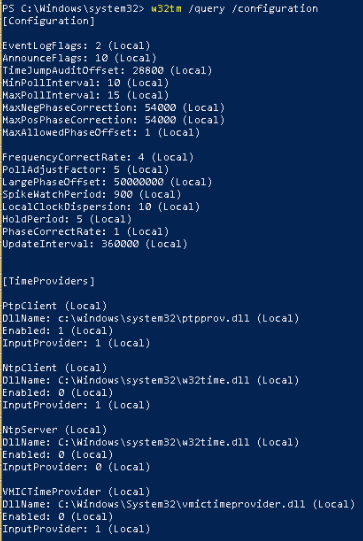Select the MinPollInterval line
The image size is (363, 541).
point(86,83)
